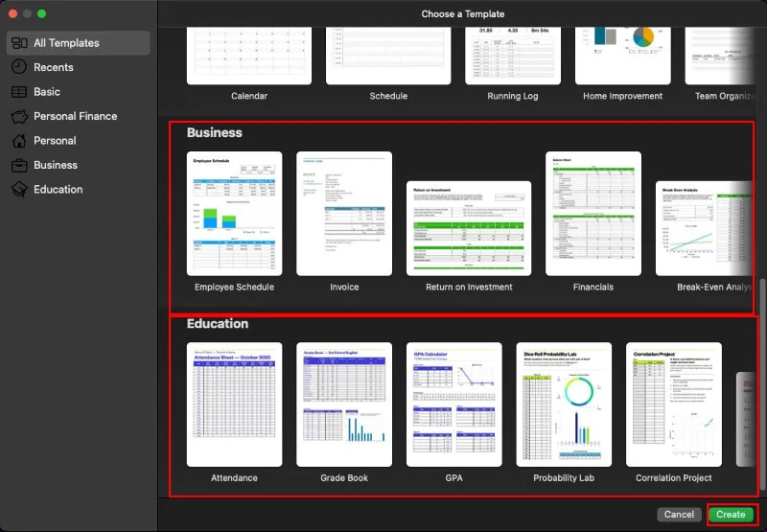Select the Business briefcase icon

coord(18,165)
